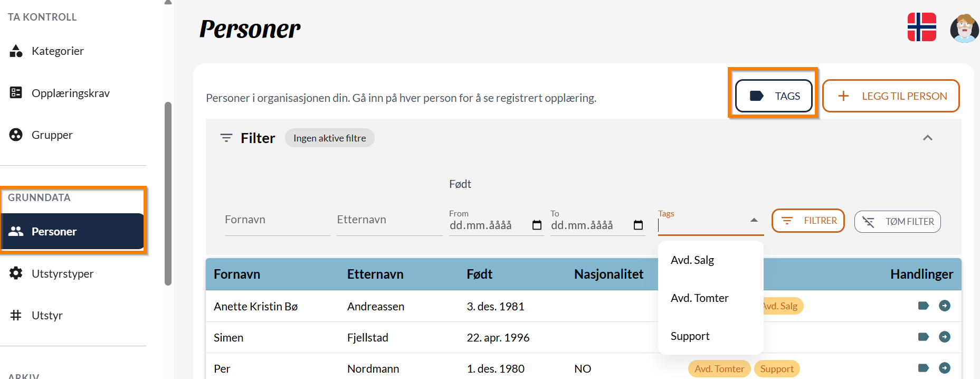Select Avd. Salg from tags list
The width and height of the screenshot is (980, 379).
(x=692, y=260)
